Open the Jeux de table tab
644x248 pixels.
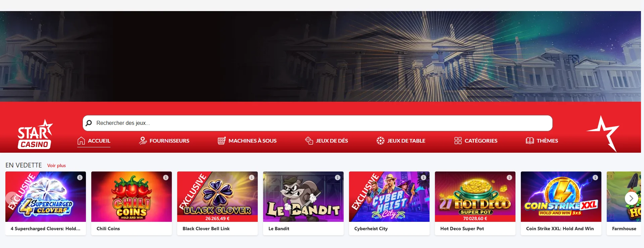coord(401,141)
